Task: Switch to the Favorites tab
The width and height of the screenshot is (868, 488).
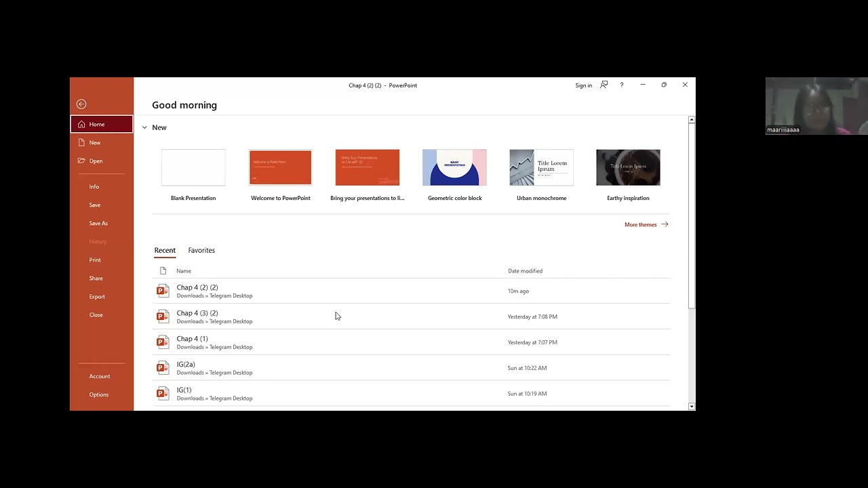Action: click(x=201, y=250)
